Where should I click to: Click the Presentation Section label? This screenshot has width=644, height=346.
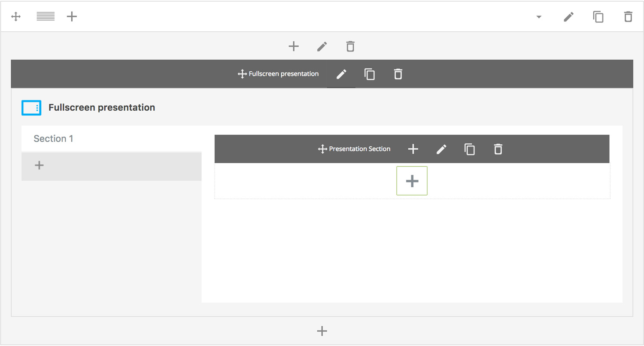[360, 149]
